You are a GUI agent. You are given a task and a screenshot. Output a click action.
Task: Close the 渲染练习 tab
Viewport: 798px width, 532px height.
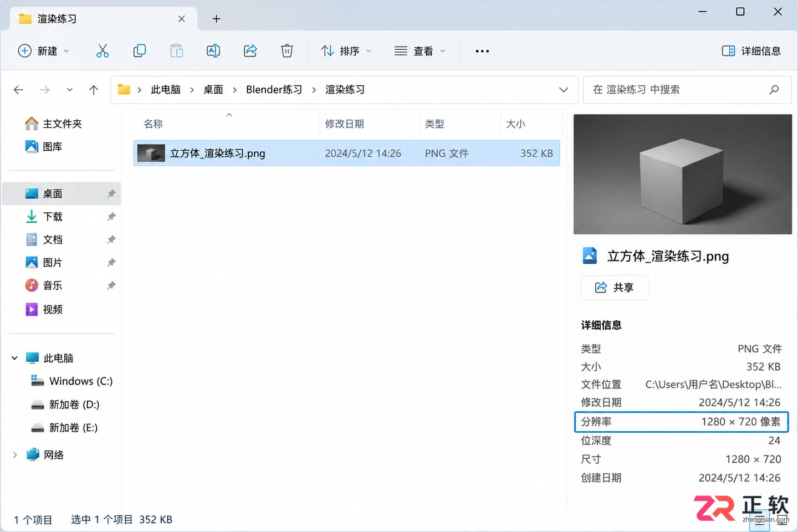click(x=182, y=19)
